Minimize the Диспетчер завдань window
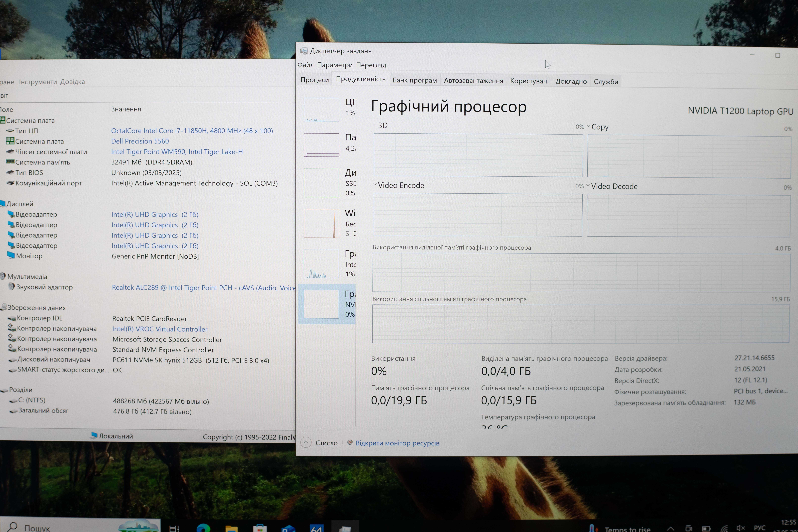 pyautogui.click(x=752, y=55)
